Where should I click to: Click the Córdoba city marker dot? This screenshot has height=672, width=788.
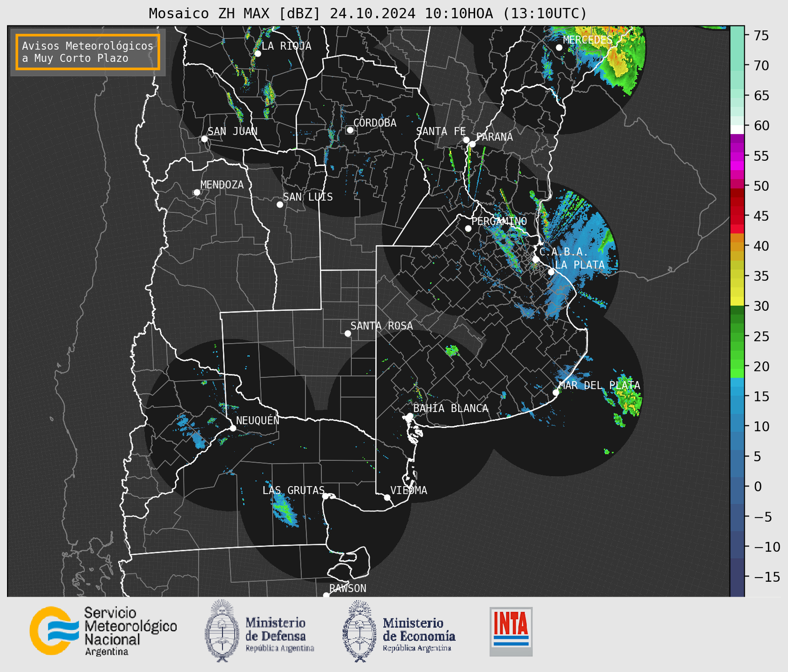tap(350, 130)
